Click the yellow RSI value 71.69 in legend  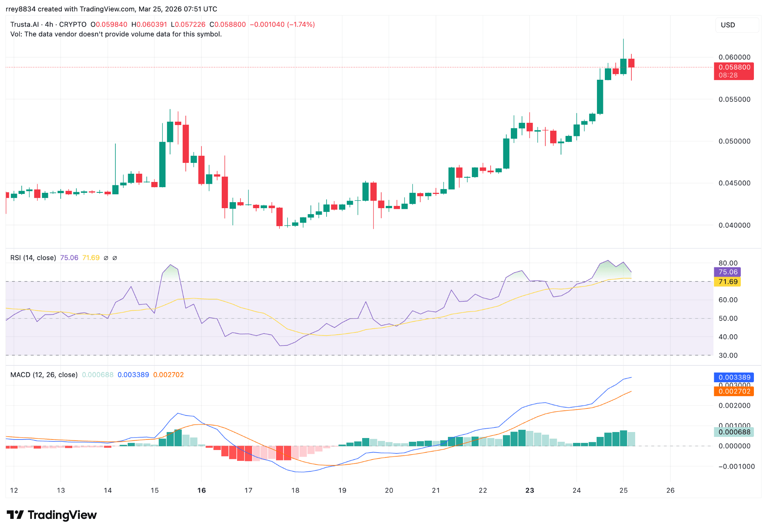(x=91, y=258)
